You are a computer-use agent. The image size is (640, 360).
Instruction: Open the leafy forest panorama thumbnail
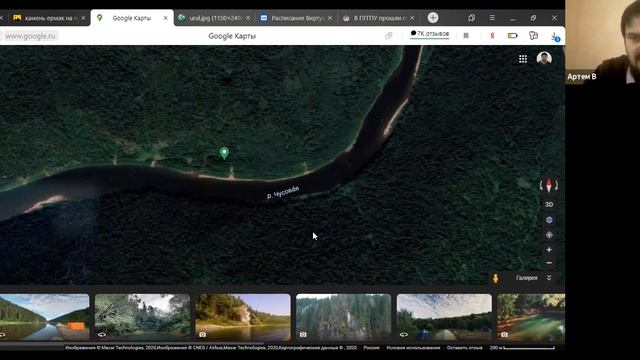[142, 317]
